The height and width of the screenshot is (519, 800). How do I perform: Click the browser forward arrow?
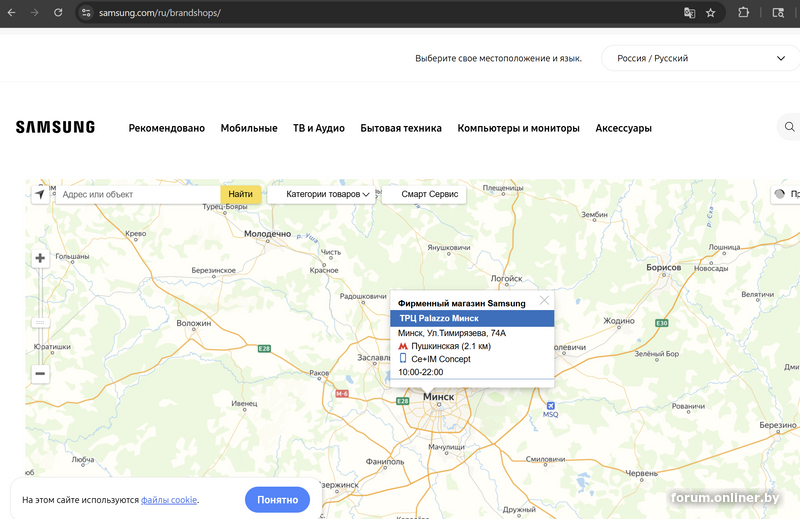tap(35, 13)
